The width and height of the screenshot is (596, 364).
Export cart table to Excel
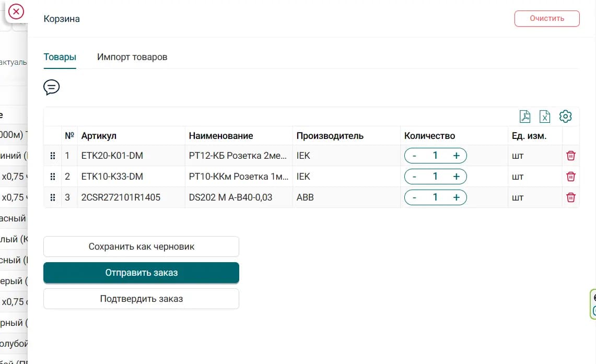click(x=545, y=116)
